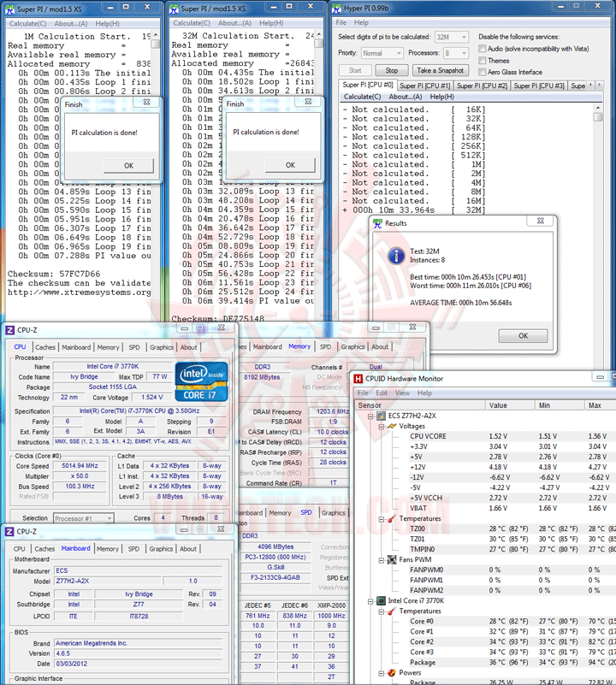Click the Powers flame icon in Hardware Monitor

(x=392, y=673)
